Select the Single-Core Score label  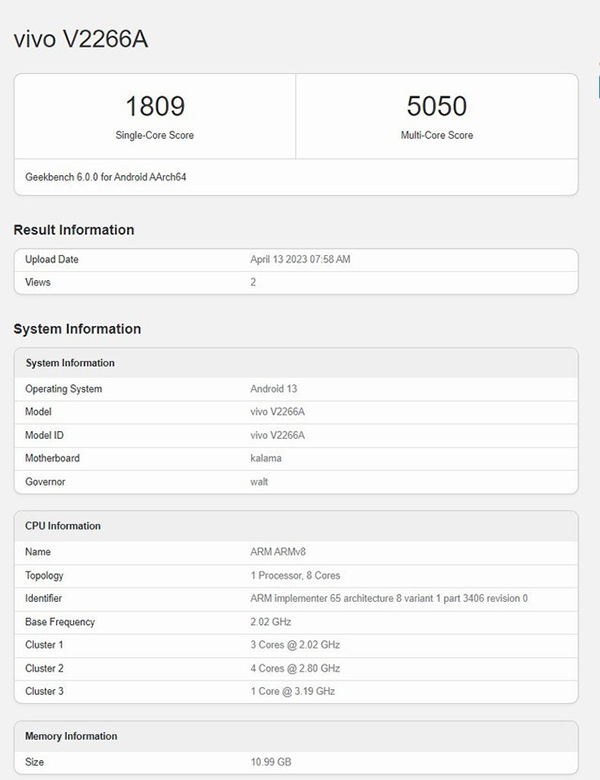click(155, 135)
